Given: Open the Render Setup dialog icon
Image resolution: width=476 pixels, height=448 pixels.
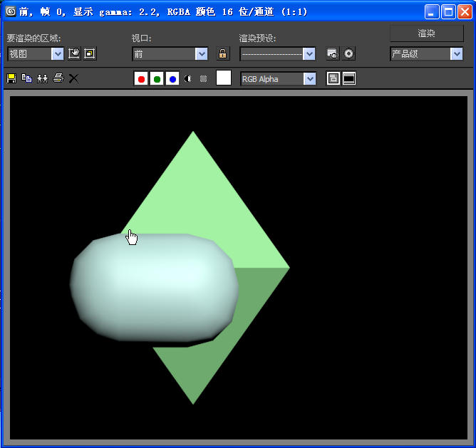Looking at the screenshot, I should 332,53.
